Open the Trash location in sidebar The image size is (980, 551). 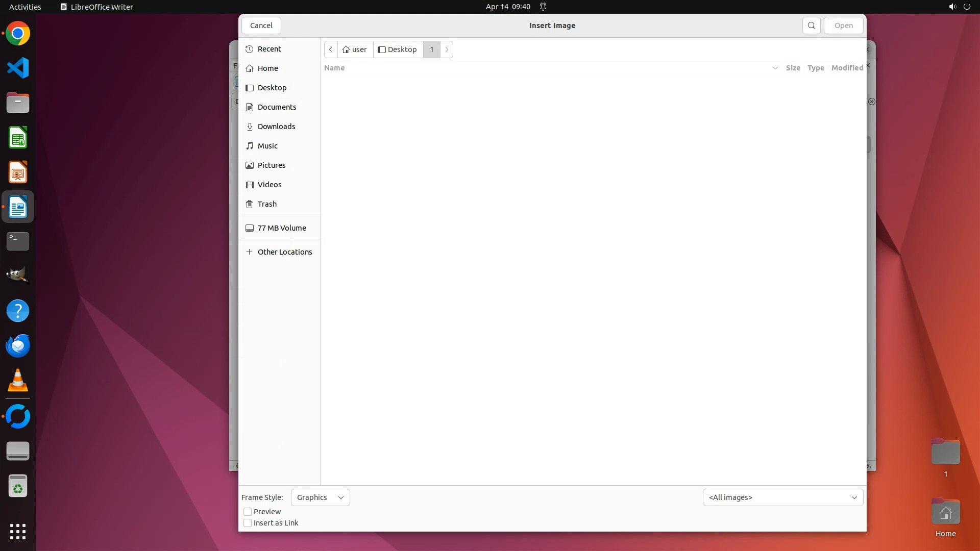pos(267,204)
